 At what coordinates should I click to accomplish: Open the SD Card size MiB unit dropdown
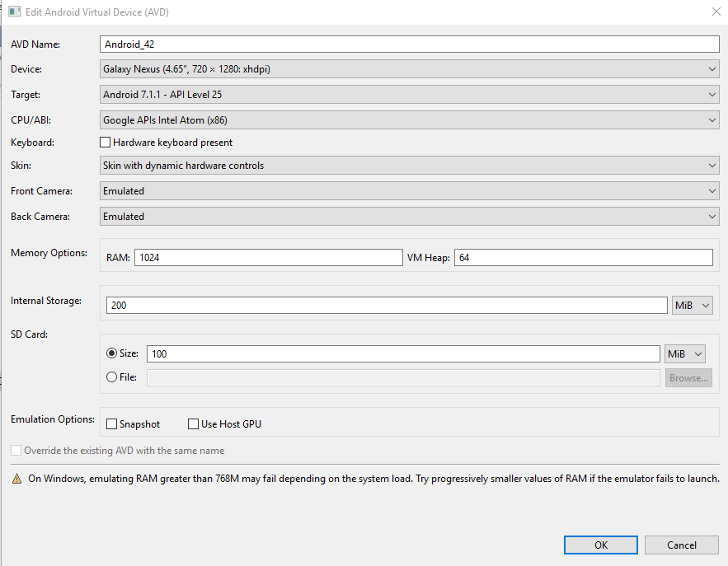685,353
